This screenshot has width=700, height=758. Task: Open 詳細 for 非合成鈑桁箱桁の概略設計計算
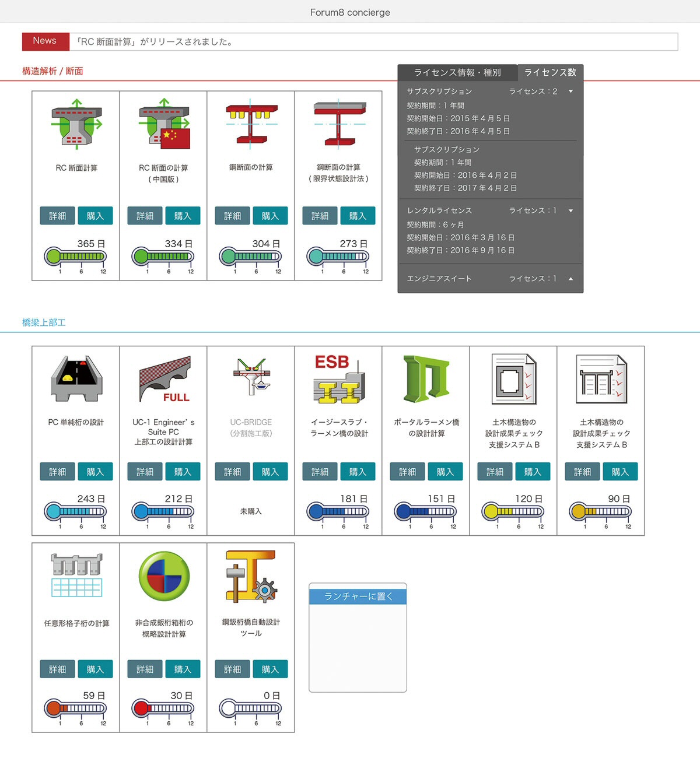click(145, 669)
